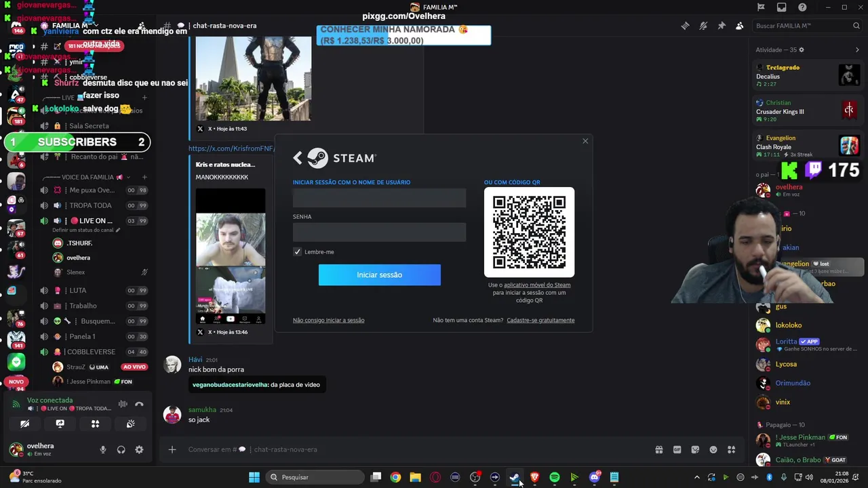Open Discord quests flag icon in title bar
868x488 pixels.
(761, 7)
